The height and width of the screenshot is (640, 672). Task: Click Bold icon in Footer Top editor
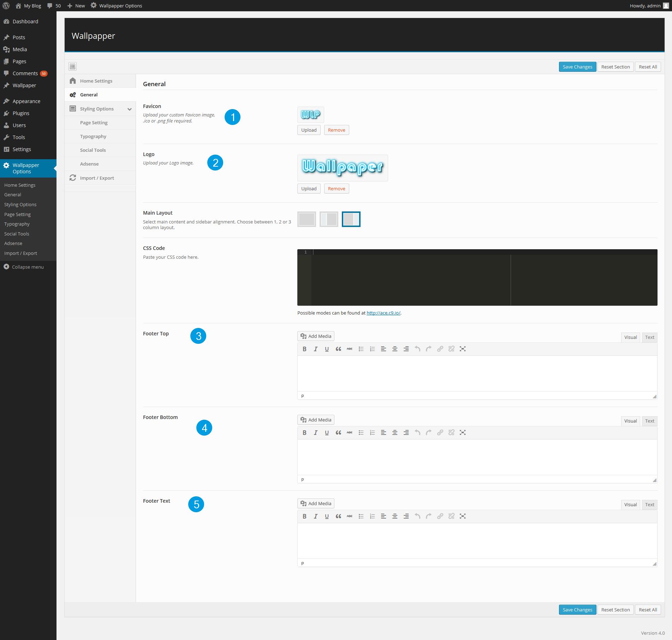pos(304,349)
